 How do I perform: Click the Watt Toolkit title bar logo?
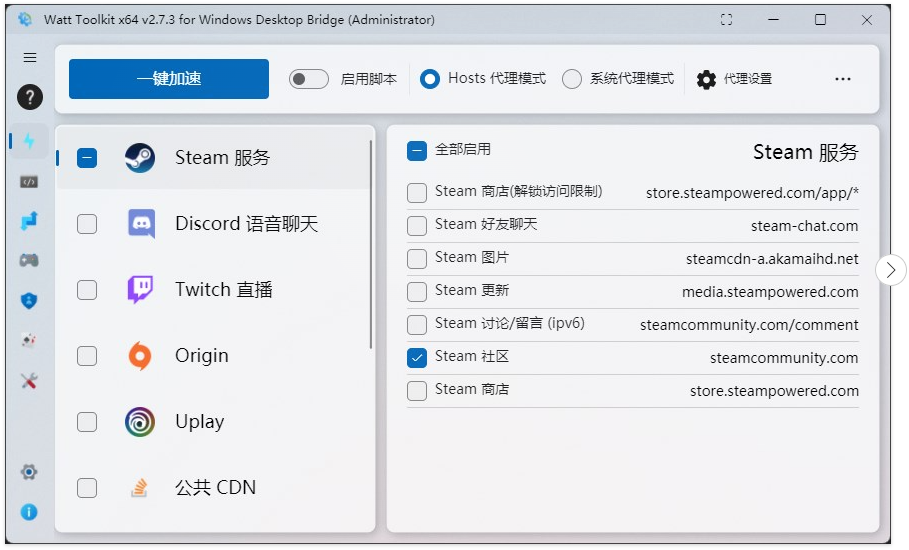(25, 19)
